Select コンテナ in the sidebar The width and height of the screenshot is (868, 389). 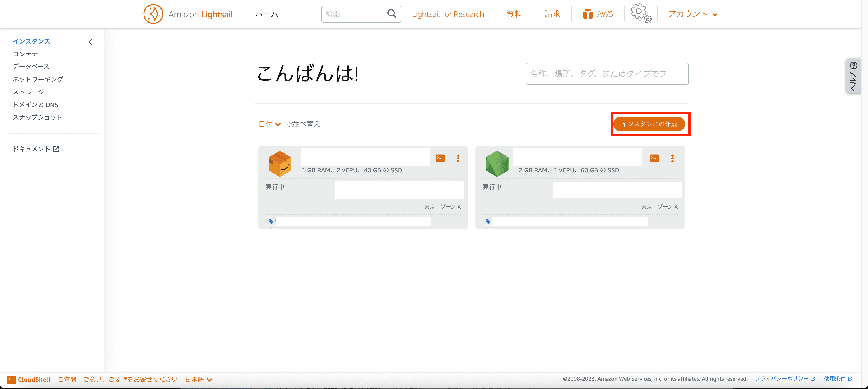click(25, 54)
